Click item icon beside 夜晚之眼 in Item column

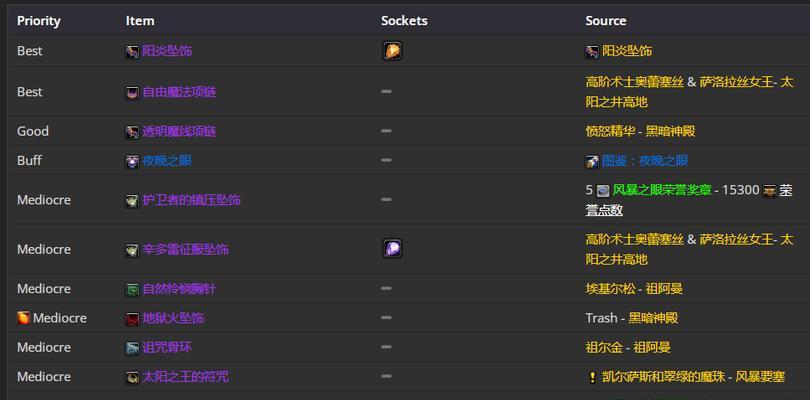[132, 161]
